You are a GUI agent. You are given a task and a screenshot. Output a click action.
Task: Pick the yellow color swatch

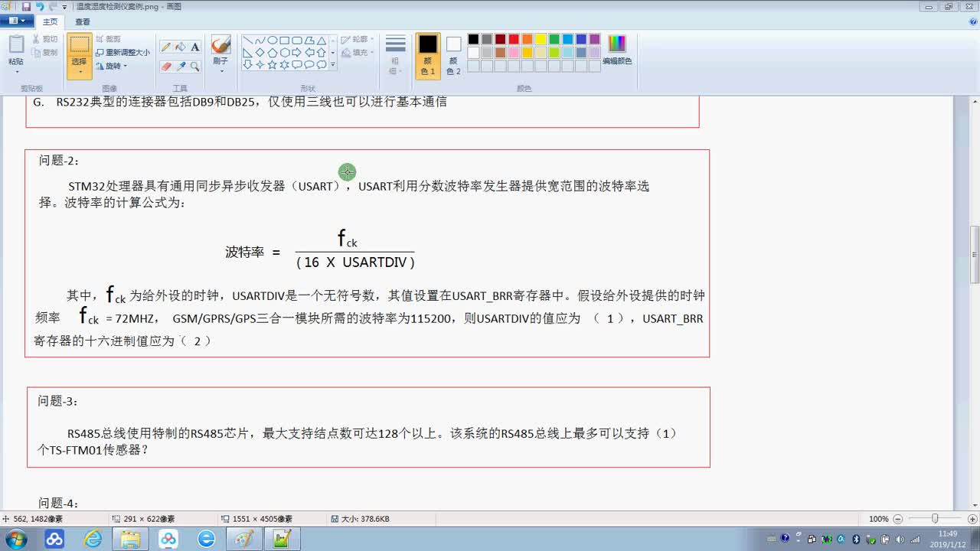(x=541, y=39)
